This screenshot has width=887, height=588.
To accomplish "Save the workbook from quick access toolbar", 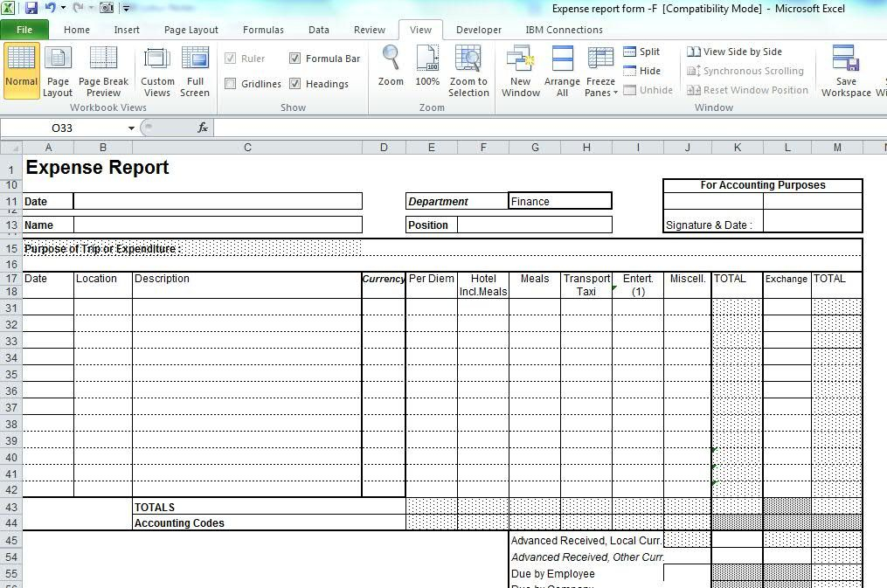I will coord(31,8).
